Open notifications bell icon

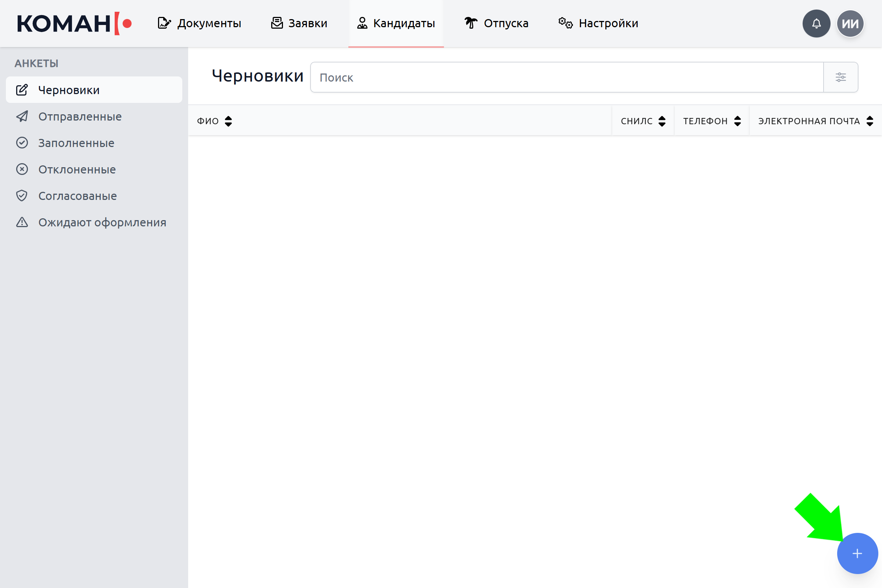(x=816, y=24)
